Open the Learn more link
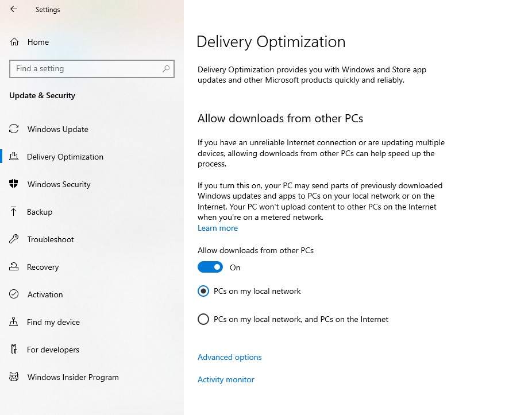532x415 pixels. pyautogui.click(x=217, y=228)
